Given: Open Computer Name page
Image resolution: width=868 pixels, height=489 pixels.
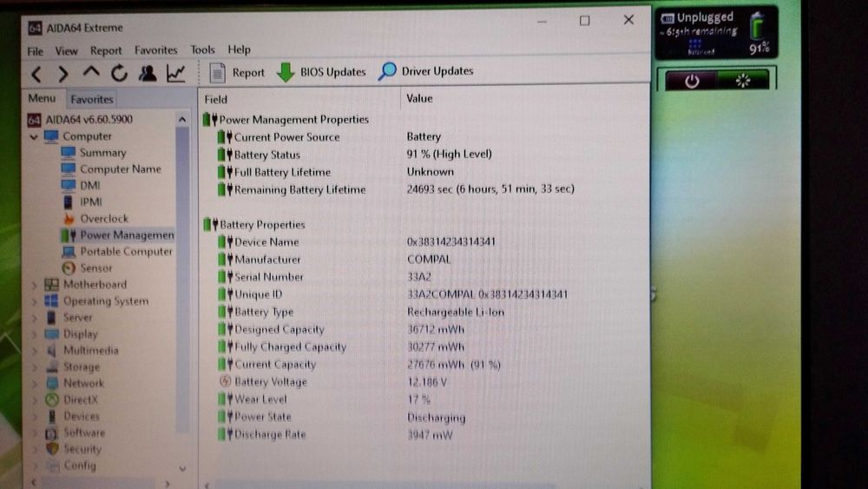Looking at the screenshot, I should [x=111, y=169].
